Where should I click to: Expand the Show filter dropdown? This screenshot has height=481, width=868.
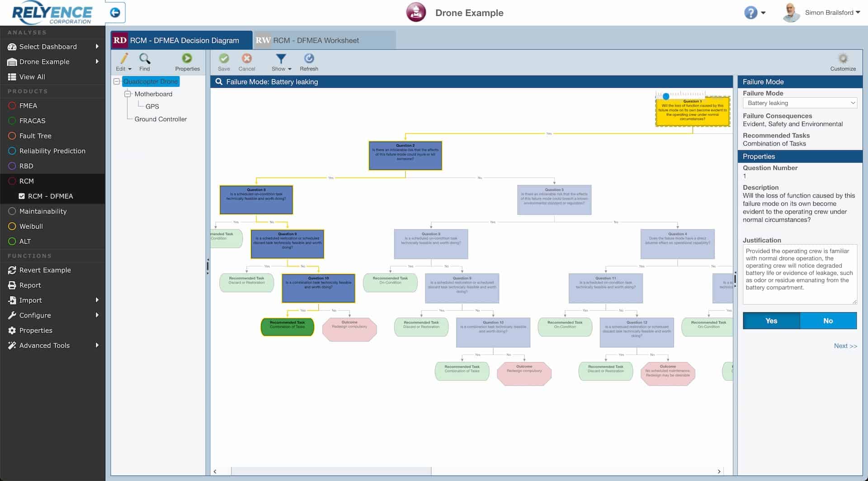tap(288, 68)
